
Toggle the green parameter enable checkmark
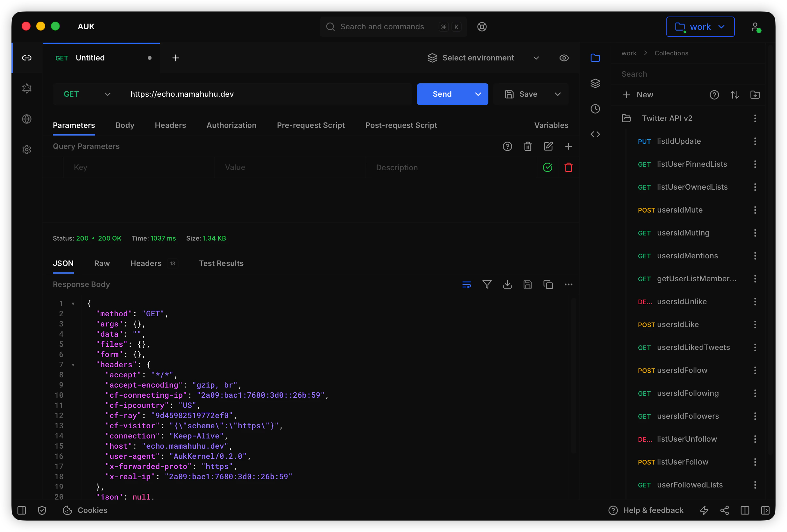[547, 167]
